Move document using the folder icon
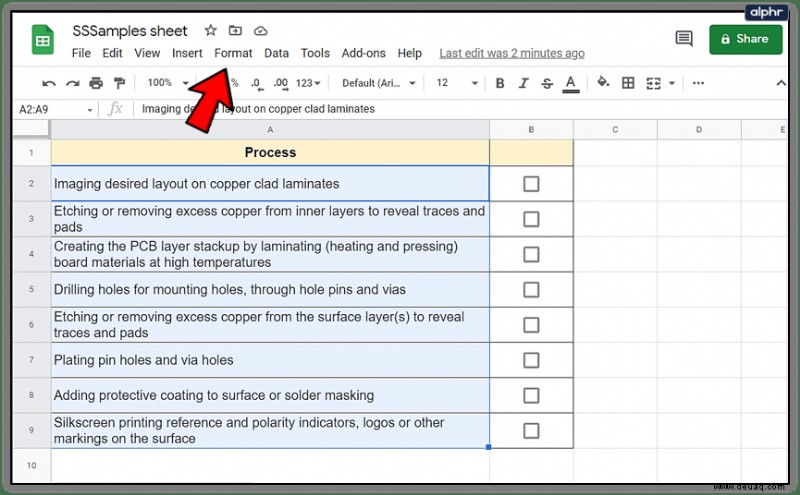The height and width of the screenshot is (495, 800). (x=235, y=31)
